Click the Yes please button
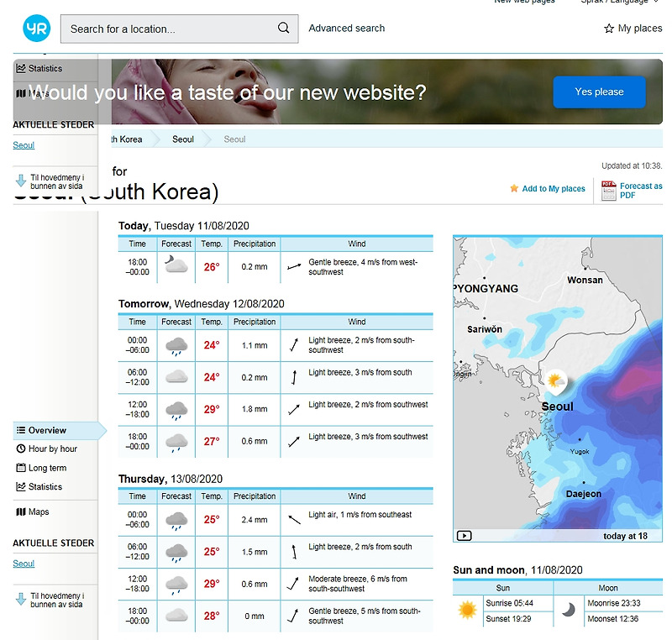This screenshot has height=640, width=672. 599,92
